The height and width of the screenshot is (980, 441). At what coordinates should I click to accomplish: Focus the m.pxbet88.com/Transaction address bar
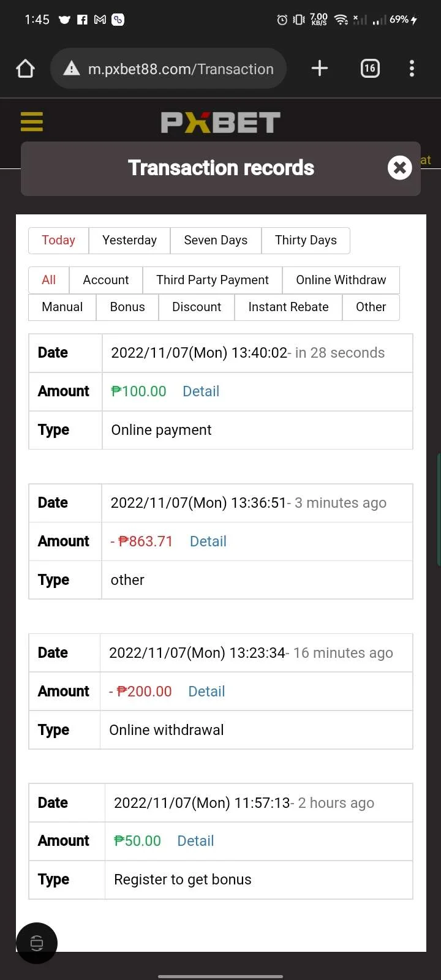pos(168,69)
